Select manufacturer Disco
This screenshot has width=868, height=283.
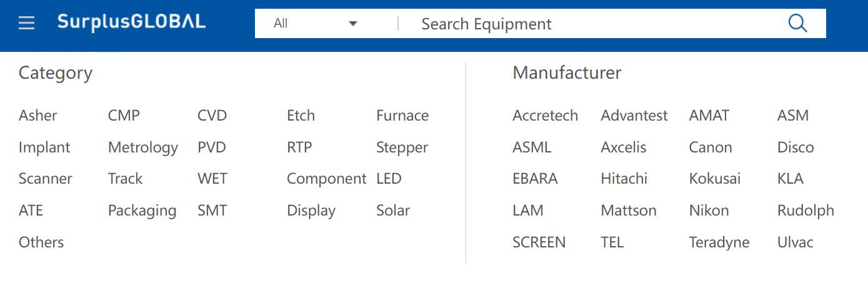coord(796,147)
